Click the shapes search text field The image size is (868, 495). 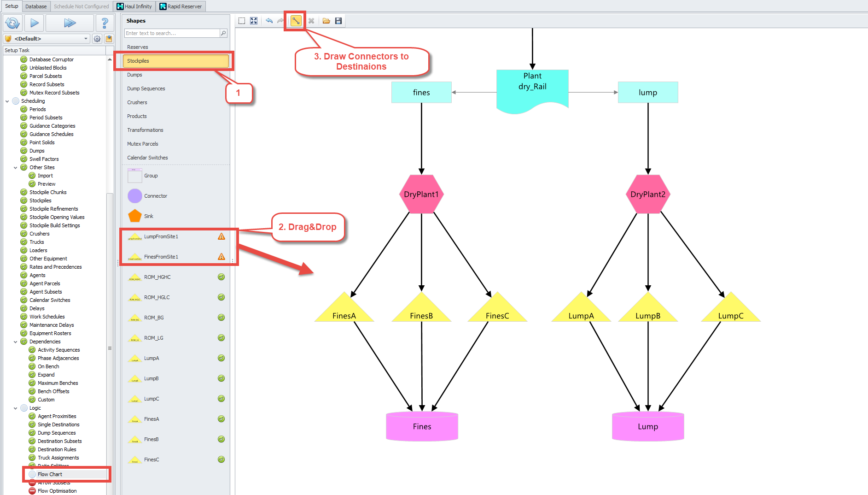click(x=172, y=33)
